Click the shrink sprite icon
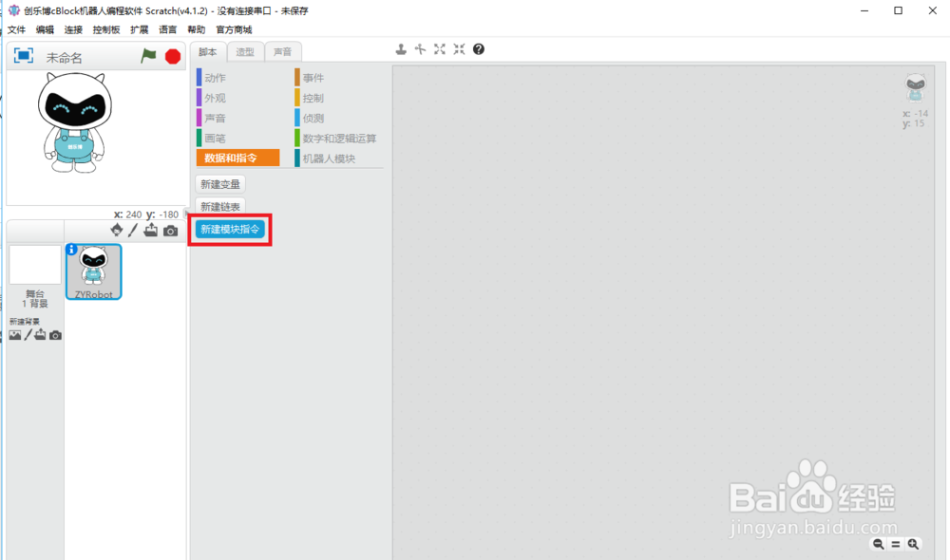950x560 pixels. (458, 48)
